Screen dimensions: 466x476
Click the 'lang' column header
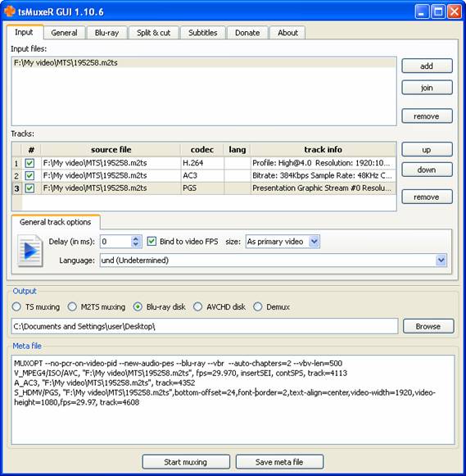point(238,150)
